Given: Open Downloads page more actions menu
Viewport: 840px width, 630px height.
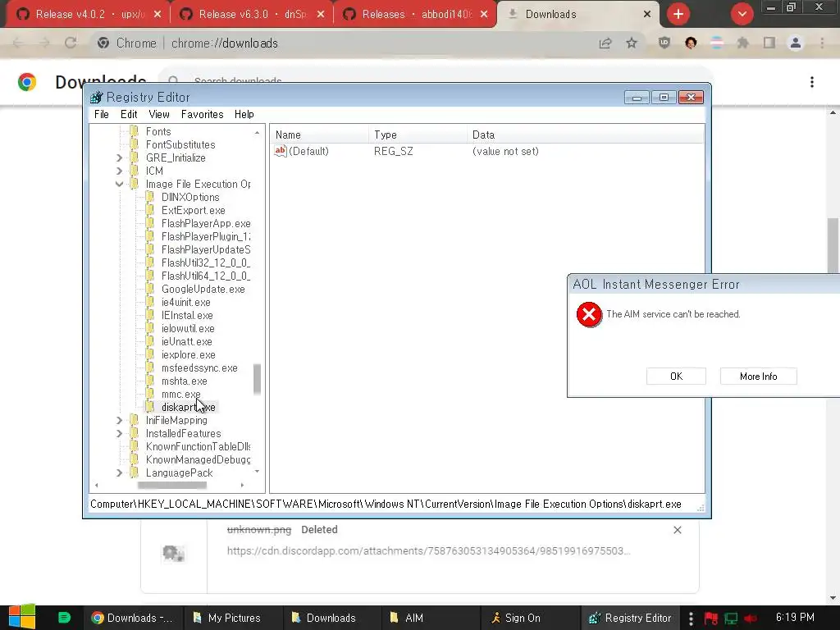Looking at the screenshot, I should pos(812,82).
